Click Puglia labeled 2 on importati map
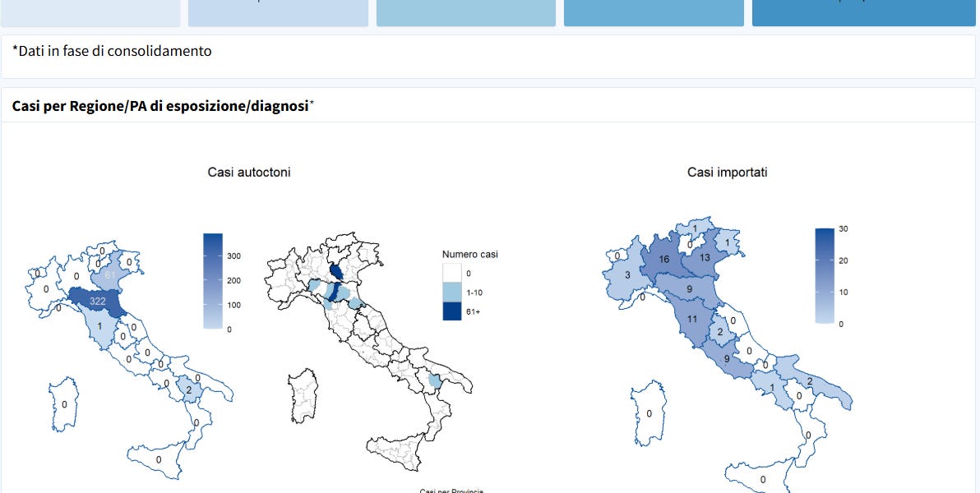 coord(810,381)
